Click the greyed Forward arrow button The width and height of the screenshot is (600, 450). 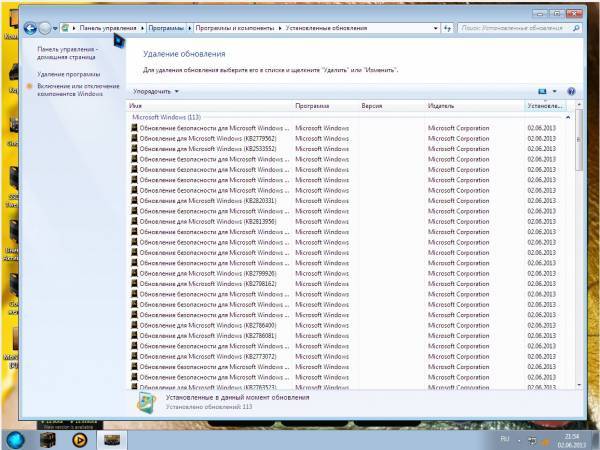[x=45, y=28]
